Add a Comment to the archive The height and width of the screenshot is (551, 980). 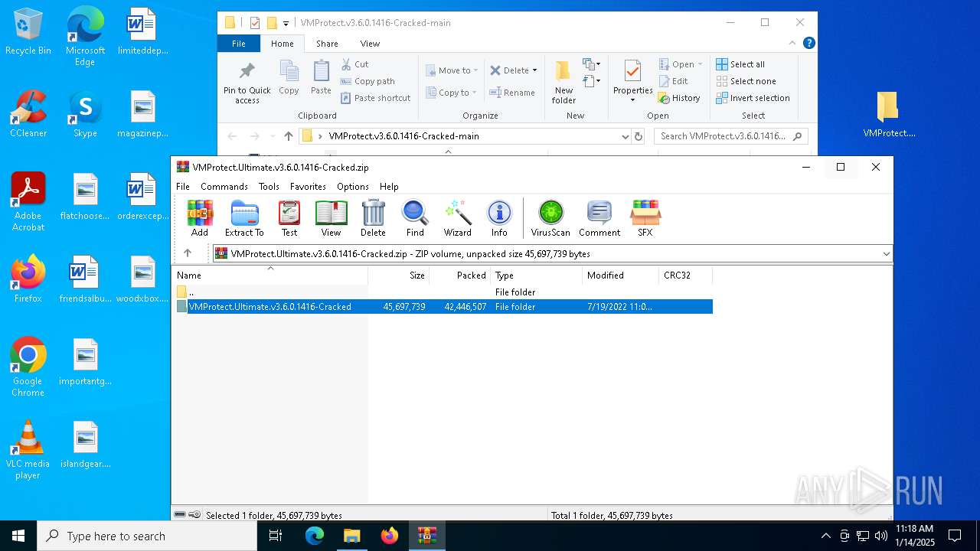[x=599, y=218]
